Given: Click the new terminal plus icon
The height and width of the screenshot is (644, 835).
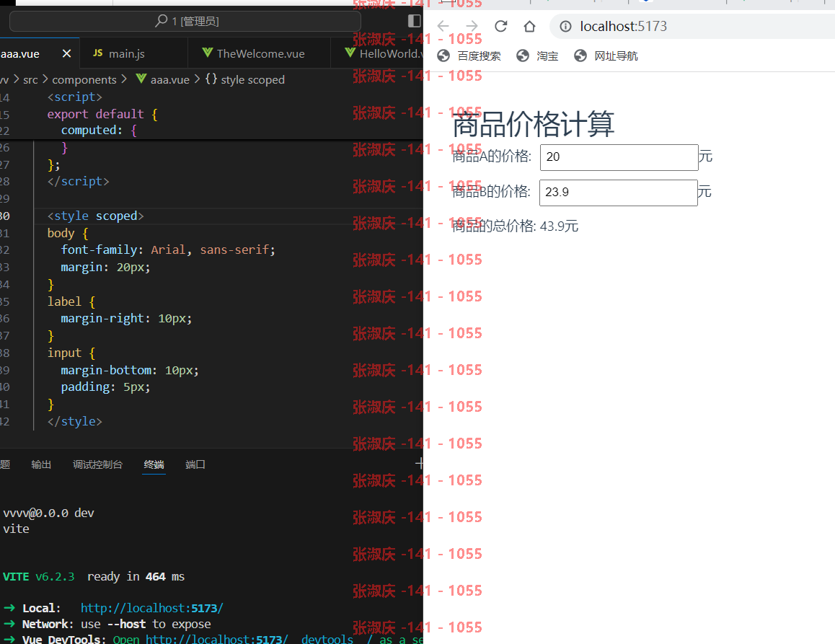Looking at the screenshot, I should click(x=420, y=464).
